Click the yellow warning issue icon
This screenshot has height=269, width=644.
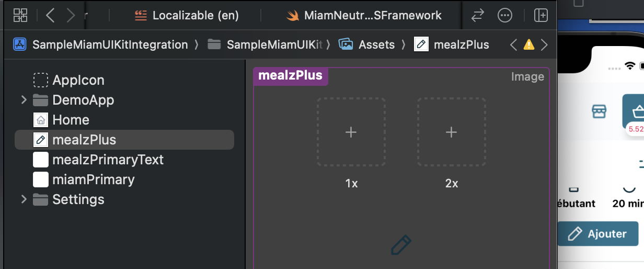(529, 45)
